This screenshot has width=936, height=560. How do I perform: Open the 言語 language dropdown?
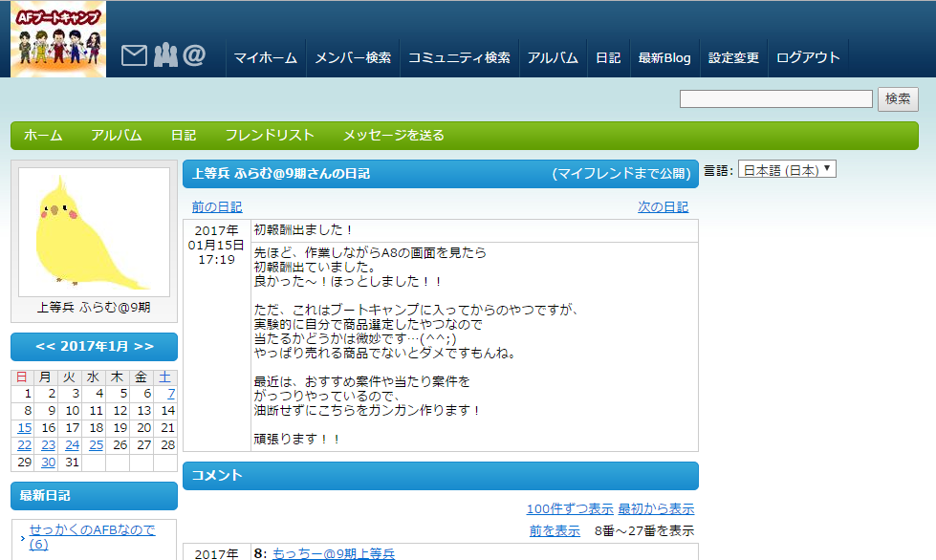[x=787, y=170]
